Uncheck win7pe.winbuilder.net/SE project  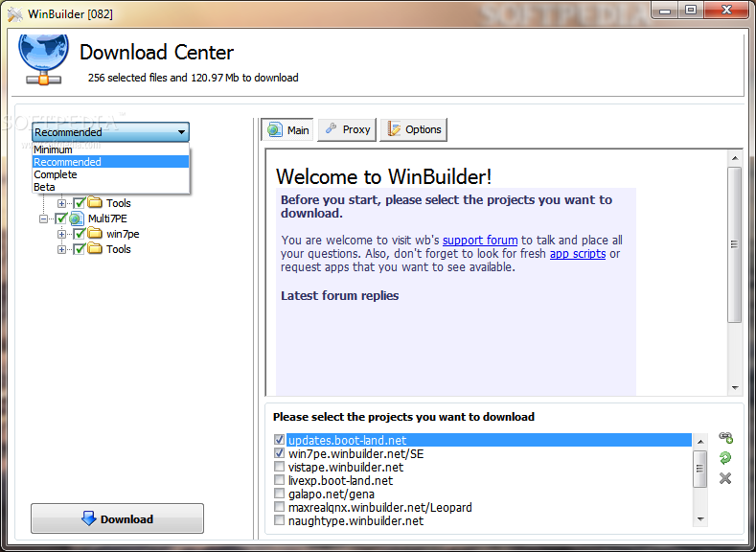coord(279,453)
